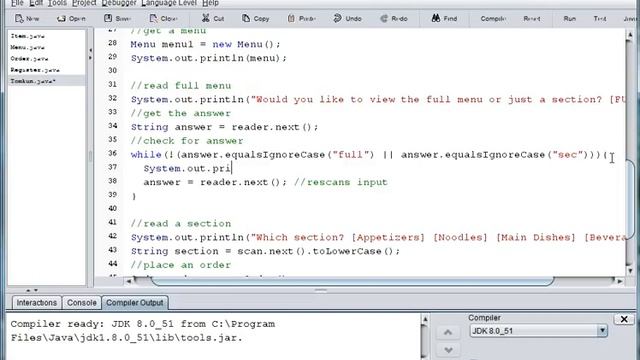Image resolution: width=640 pixels, height=360 pixels.
Task: Click the editor horizontal scrollbar thumb
Action: (x=353, y=281)
